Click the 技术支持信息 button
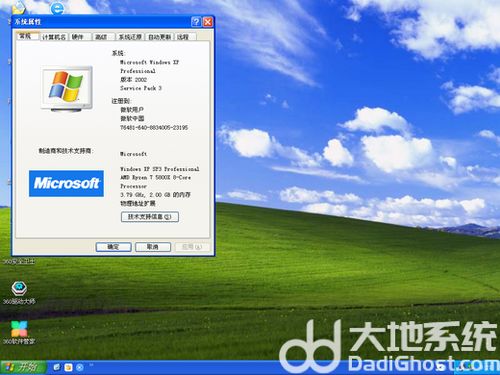Viewport: 500px width, 375px height. click(x=150, y=217)
